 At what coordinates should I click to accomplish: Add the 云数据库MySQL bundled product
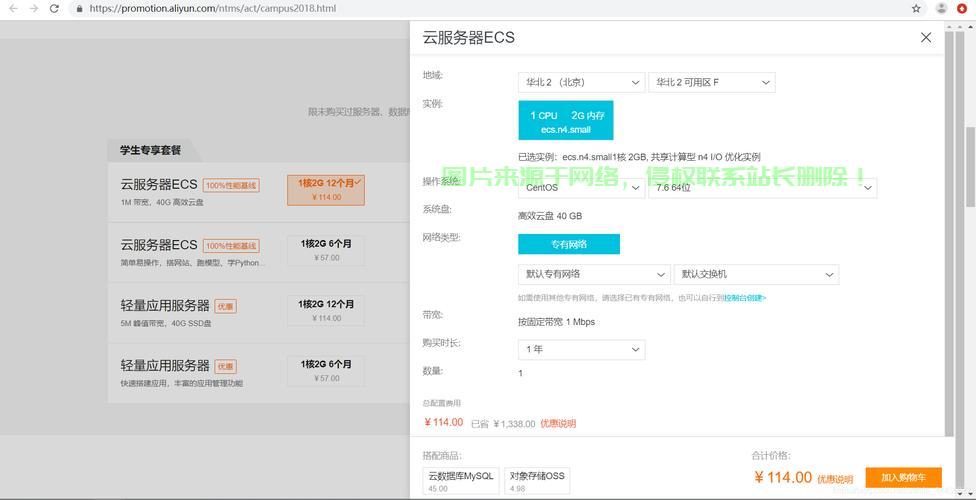click(x=461, y=481)
